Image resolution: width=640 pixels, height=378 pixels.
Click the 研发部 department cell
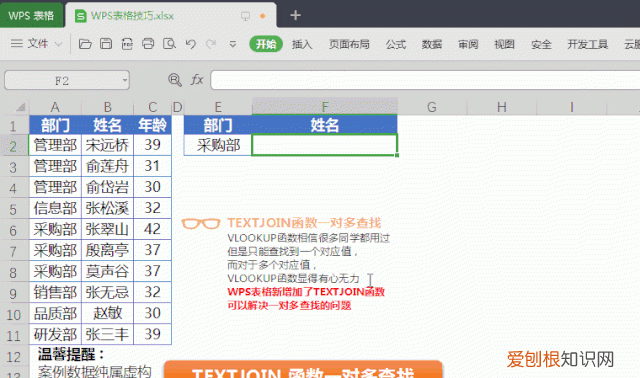click(55, 334)
